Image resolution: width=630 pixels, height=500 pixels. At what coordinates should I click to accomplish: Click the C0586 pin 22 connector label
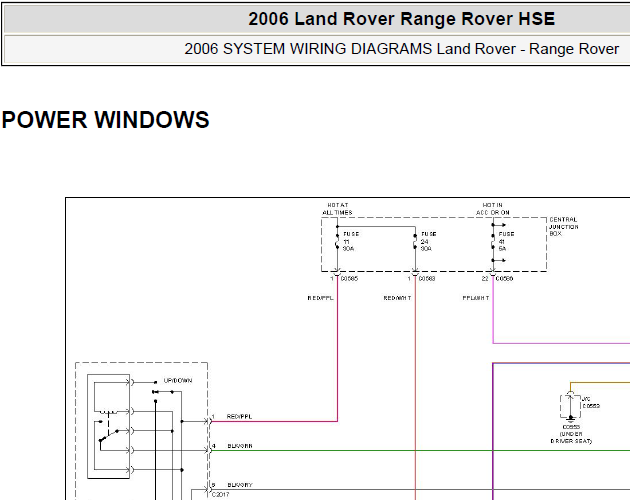pos(497,279)
